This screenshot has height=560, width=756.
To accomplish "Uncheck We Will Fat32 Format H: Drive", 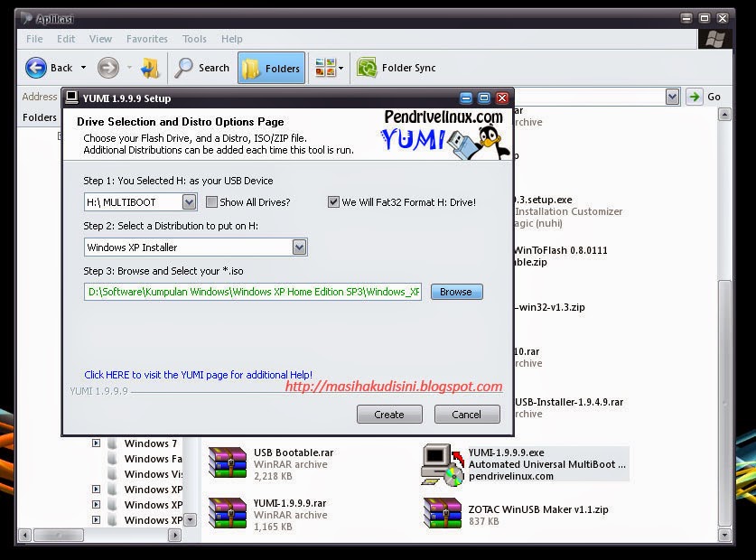I will tap(333, 201).
